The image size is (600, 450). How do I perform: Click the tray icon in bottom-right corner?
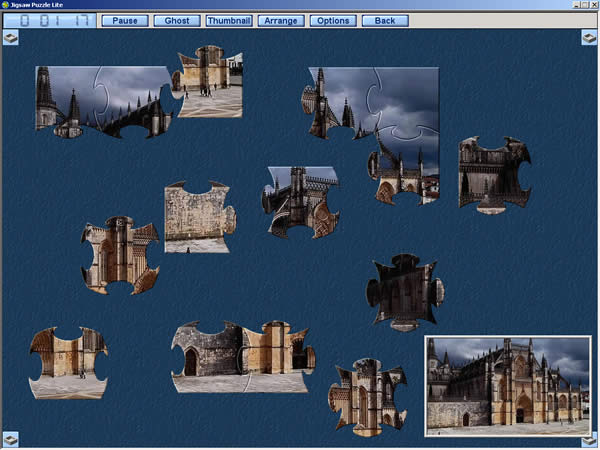[589, 441]
